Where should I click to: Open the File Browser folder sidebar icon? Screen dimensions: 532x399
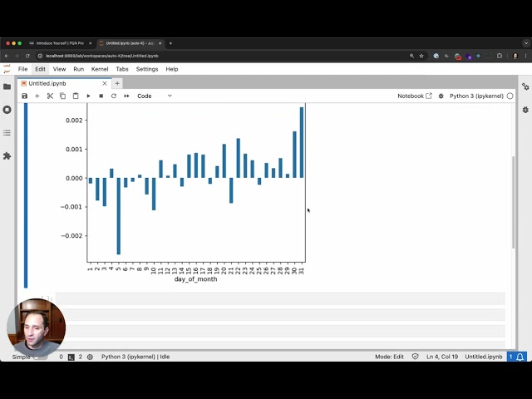pos(7,86)
